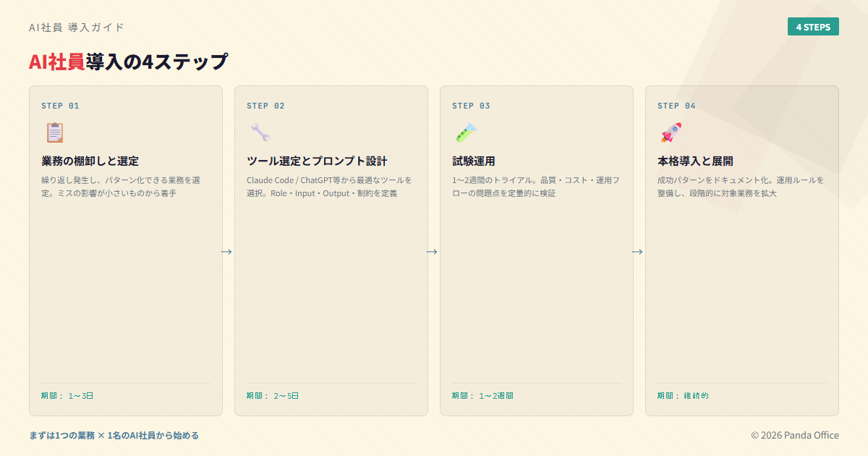Click the main title AI社員導入の4ステップ

click(128, 62)
